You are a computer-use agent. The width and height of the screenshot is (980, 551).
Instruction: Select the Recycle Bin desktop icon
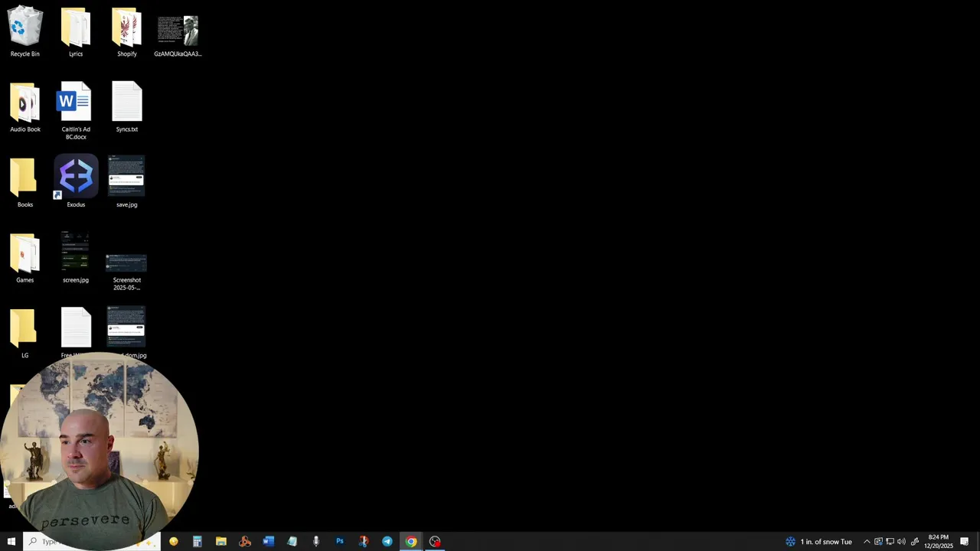click(x=25, y=31)
